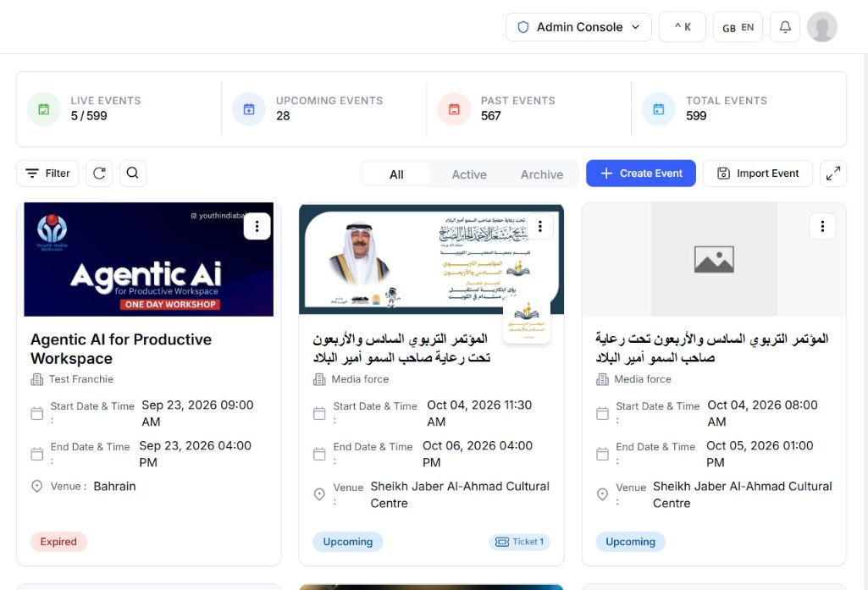Click the placeholder image thumbnail

[714, 260]
